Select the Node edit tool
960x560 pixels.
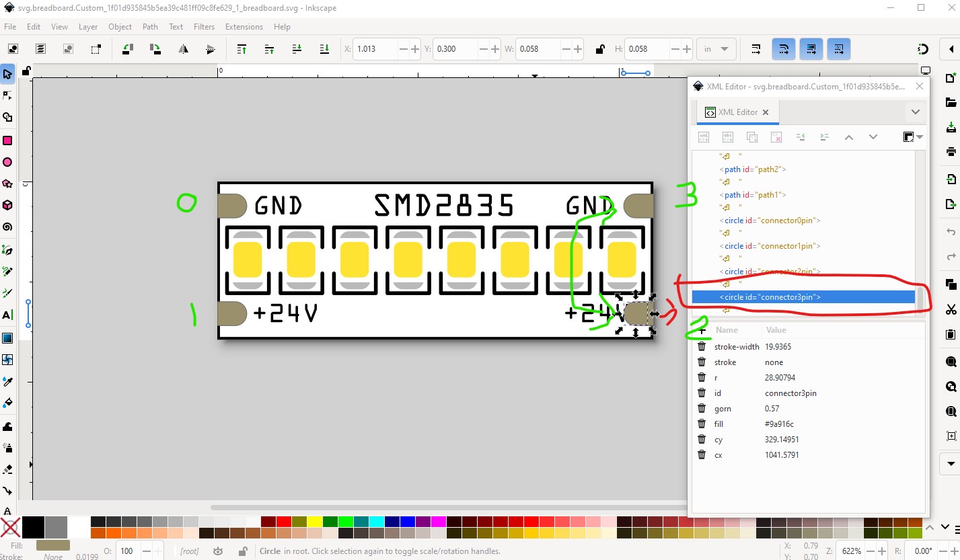coord(7,95)
